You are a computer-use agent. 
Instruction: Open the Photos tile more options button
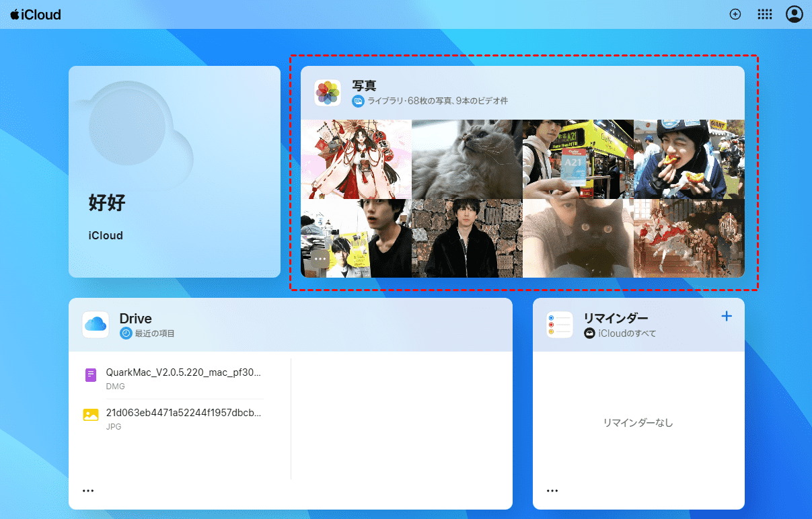[320, 258]
